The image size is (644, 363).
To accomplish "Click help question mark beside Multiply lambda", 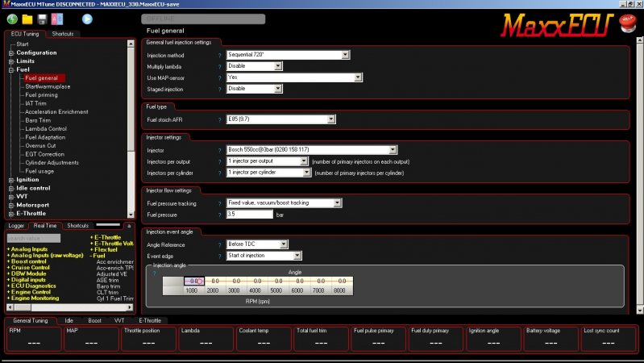I will coord(220,67).
